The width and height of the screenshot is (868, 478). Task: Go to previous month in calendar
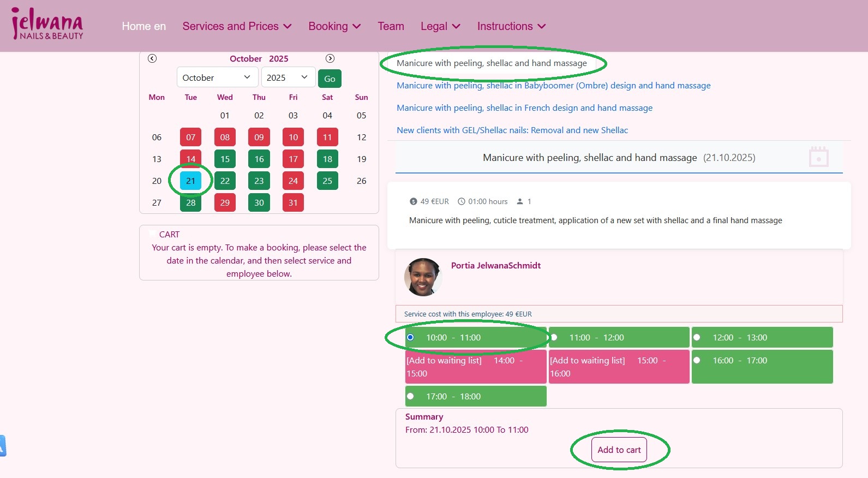click(x=152, y=58)
